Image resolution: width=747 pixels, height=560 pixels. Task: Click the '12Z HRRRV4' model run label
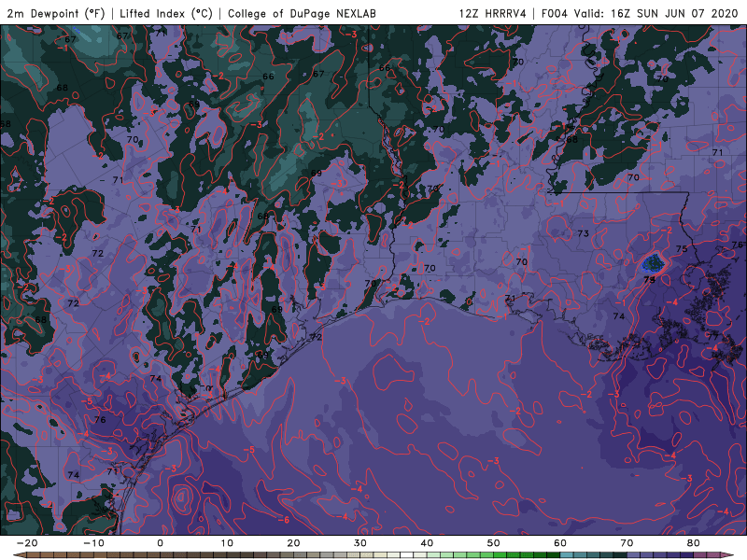click(493, 13)
